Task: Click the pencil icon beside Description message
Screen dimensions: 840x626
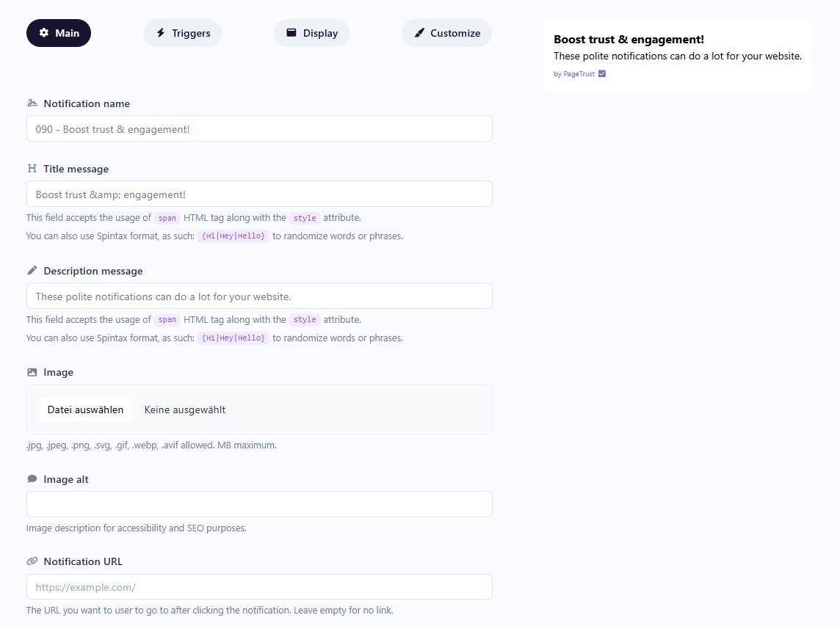Action: point(32,271)
